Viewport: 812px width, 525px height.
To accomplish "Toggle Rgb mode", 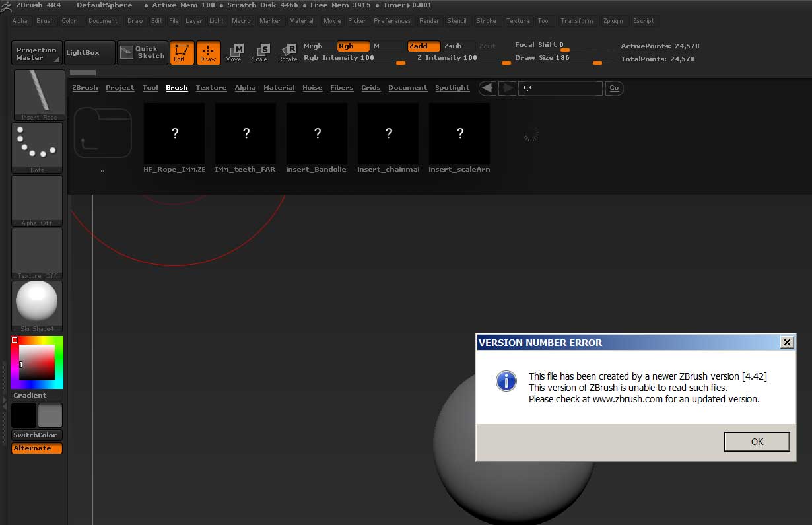I will click(x=353, y=46).
